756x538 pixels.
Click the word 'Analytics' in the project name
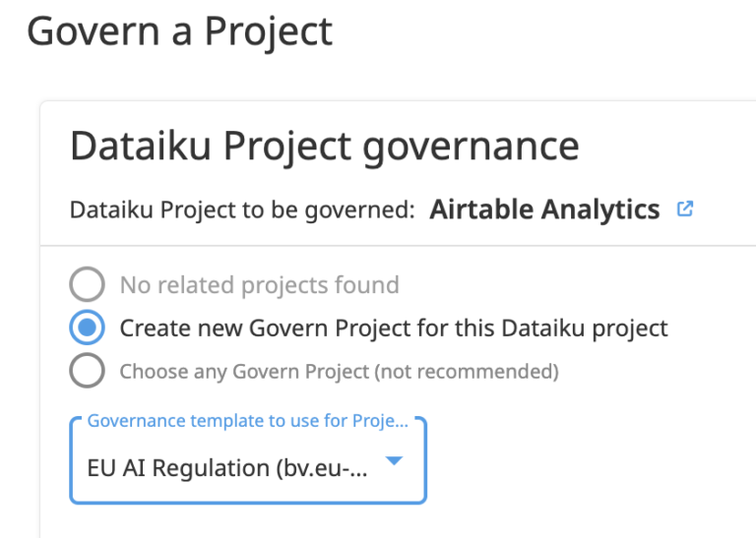600,209
